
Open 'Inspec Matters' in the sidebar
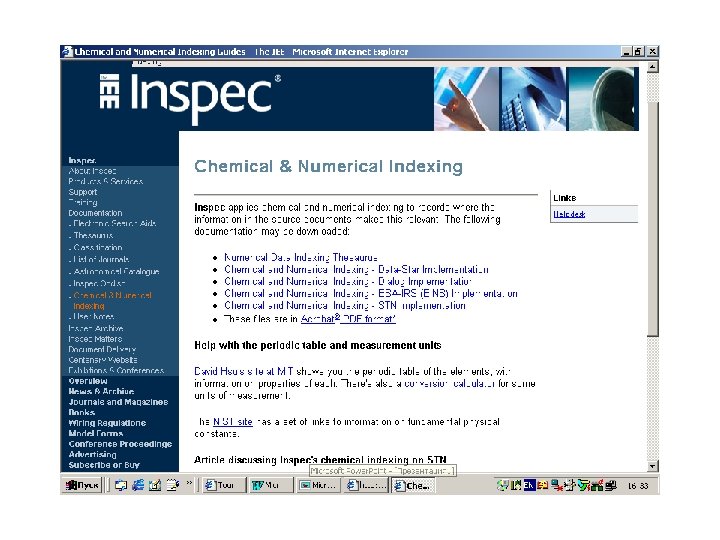[x=95, y=339]
